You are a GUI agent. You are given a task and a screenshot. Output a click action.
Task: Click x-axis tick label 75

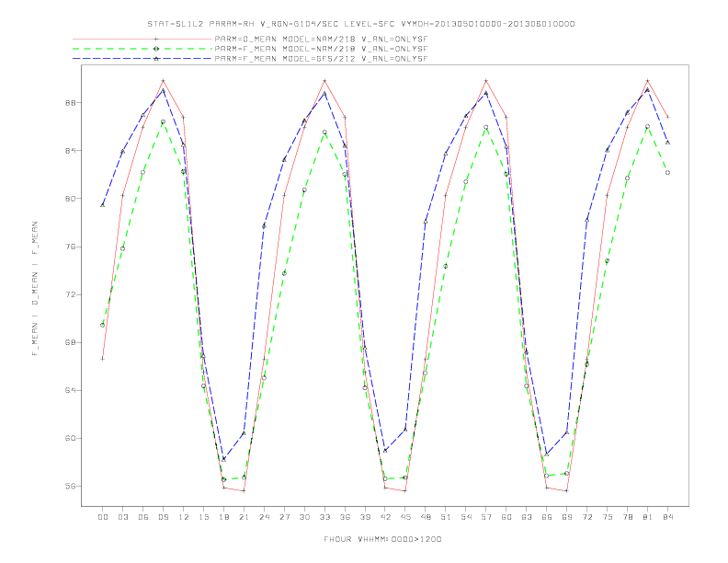608,517
